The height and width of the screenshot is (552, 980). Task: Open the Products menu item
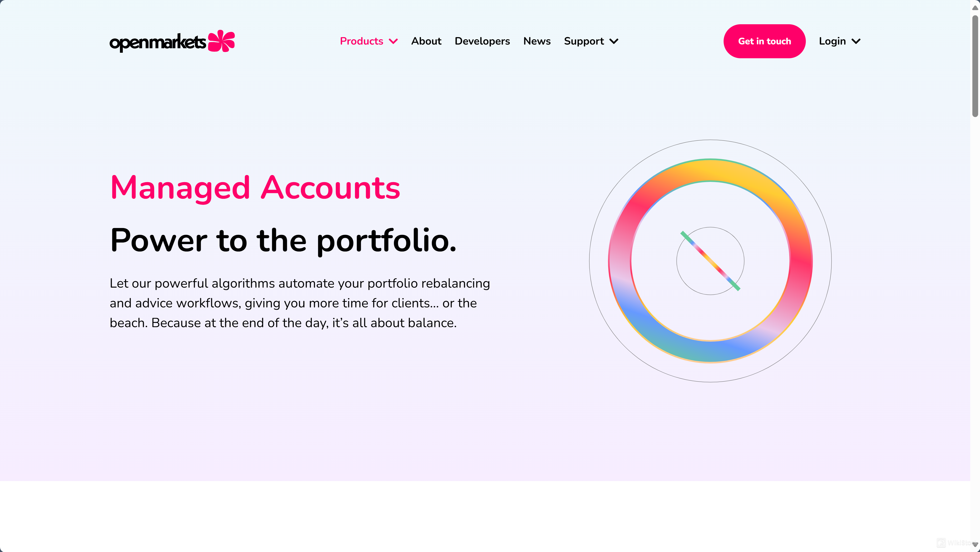point(369,41)
